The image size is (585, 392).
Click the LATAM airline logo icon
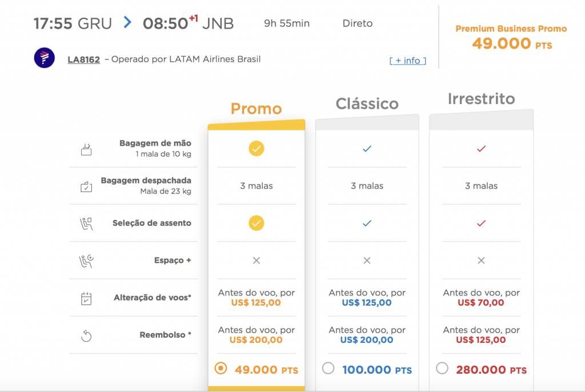click(45, 58)
